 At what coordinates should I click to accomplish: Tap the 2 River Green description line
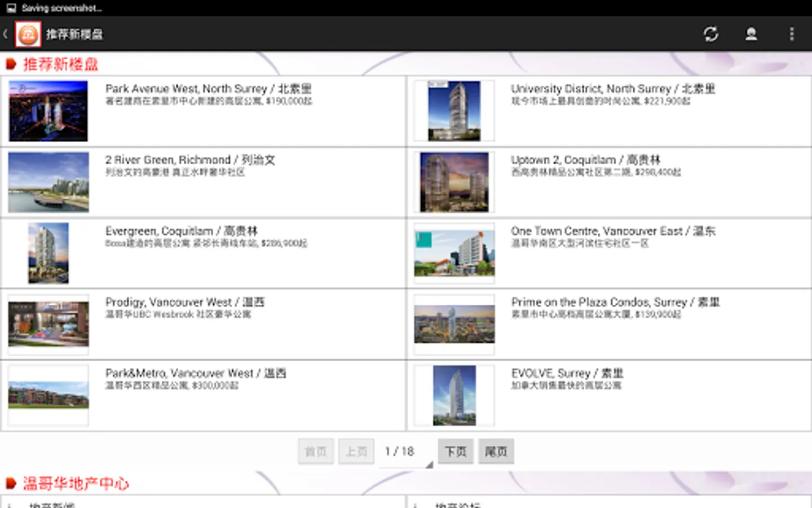175,172
